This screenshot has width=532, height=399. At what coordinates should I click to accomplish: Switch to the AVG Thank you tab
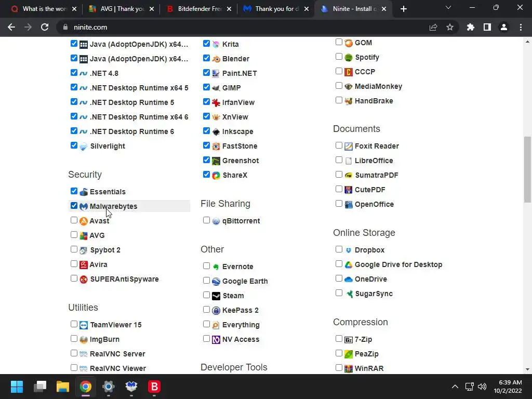click(x=122, y=9)
